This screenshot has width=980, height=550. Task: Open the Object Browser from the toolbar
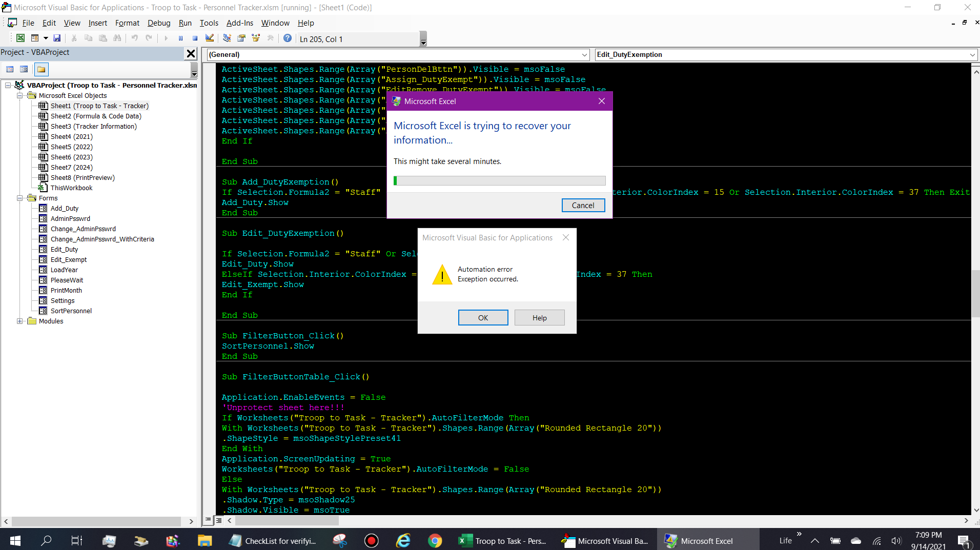(x=255, y=38)
